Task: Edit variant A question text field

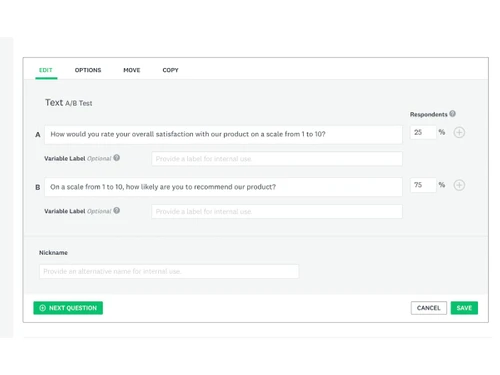Action: point(223,134)
